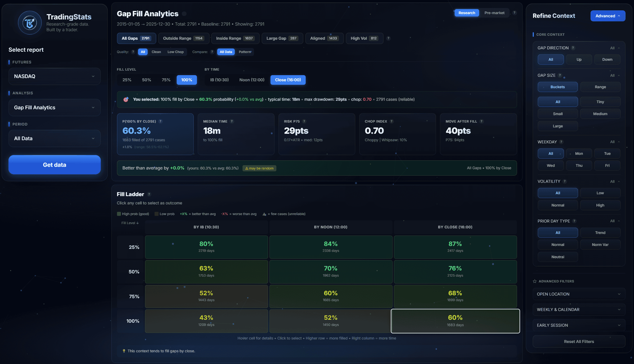This screenshot has width=634, height=364.
Task: Click help icon beside Pre-market toggle
Action: [x=514, y=13]
